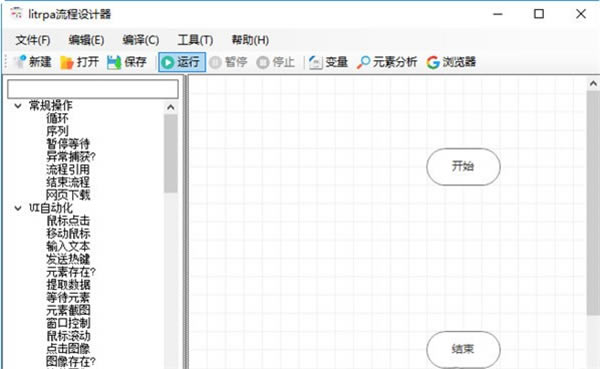
Task: Select 暂停等待 in the activity tree
Action: (x=68, y=144)
